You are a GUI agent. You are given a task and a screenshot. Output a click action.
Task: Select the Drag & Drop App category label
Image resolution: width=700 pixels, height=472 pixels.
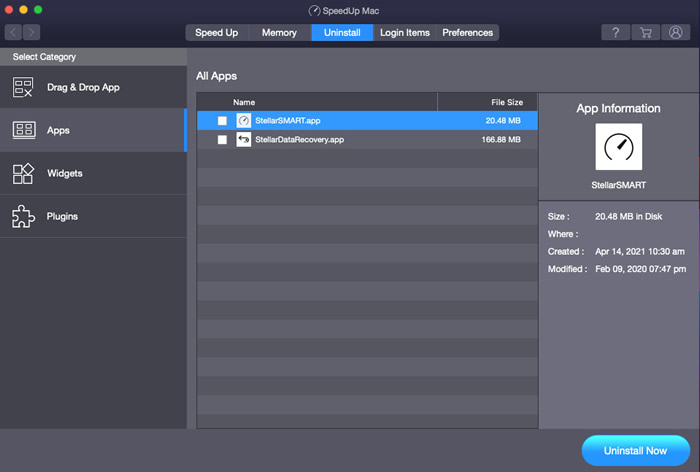coord(83,87)
